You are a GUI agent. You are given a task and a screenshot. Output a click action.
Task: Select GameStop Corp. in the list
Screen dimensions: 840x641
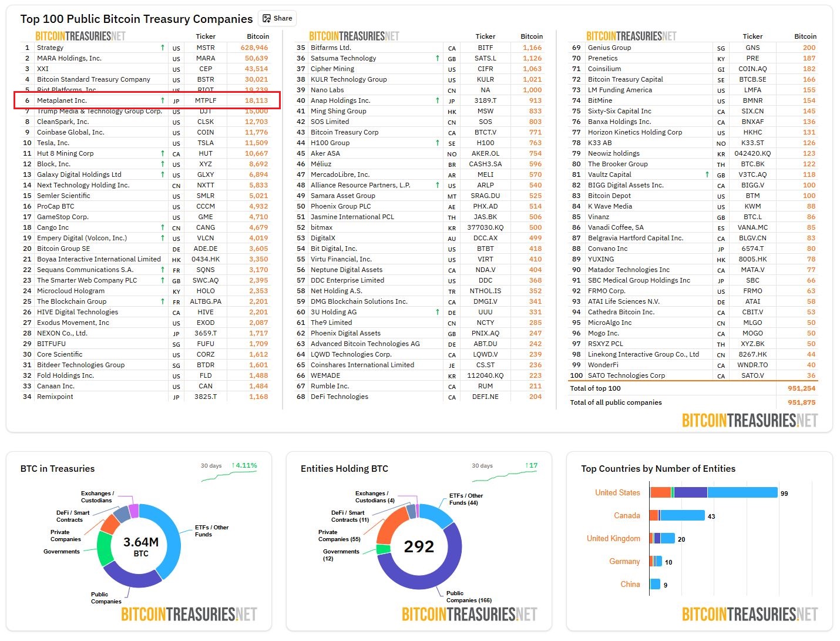(x=63, y=217)
